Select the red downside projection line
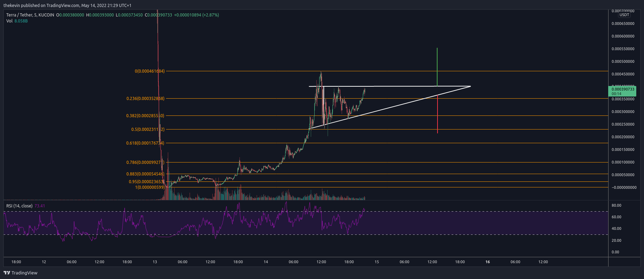Screen dimensions: 644x279 [x=438, y=114]
